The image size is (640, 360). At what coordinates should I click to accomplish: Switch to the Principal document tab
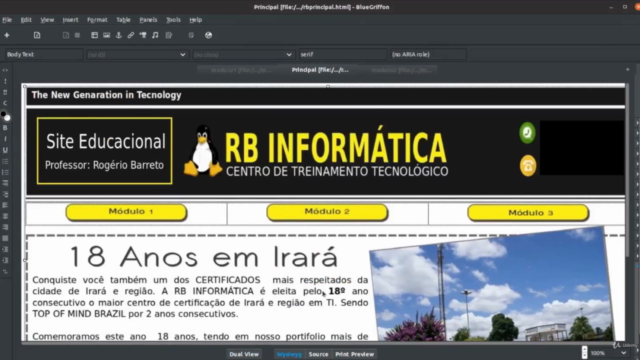click(320, 70)
